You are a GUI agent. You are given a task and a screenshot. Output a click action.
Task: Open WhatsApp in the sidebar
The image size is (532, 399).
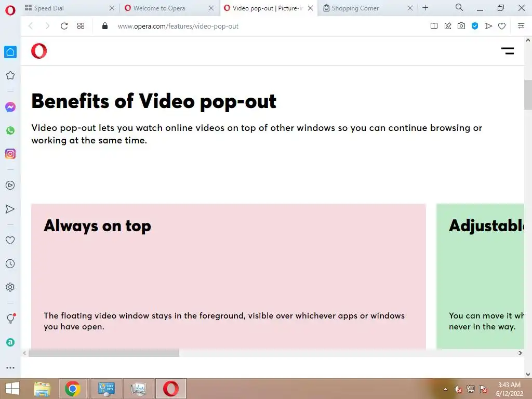point(10,130)
